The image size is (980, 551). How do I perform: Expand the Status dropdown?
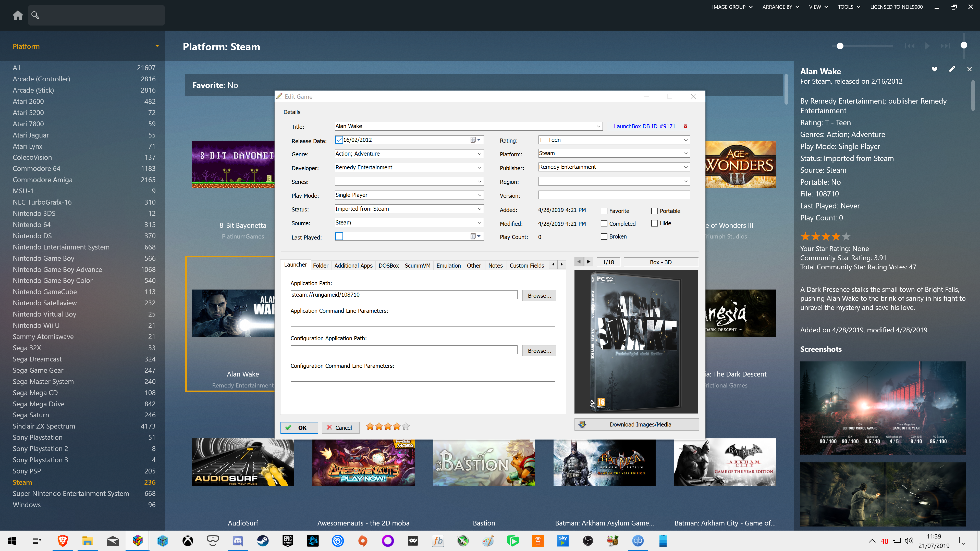(479, 209)
